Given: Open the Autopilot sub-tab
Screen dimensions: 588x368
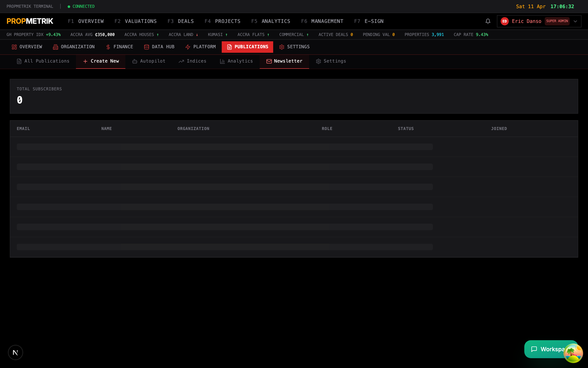Looking at the screenshot, I should tap(149, 61).
